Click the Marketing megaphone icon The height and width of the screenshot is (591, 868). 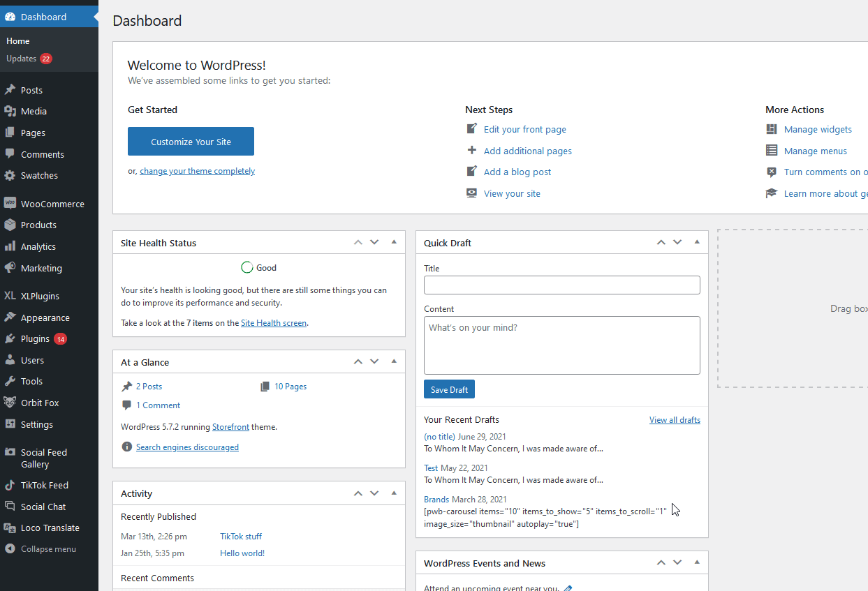point(10,268)
